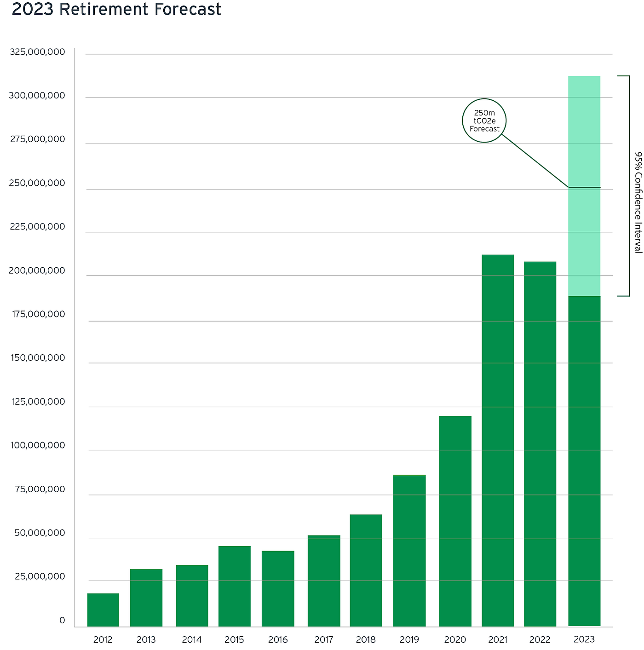The image size is (644, 650).
Task: Select the 2021 bar
Action: (x=498, y=441)
